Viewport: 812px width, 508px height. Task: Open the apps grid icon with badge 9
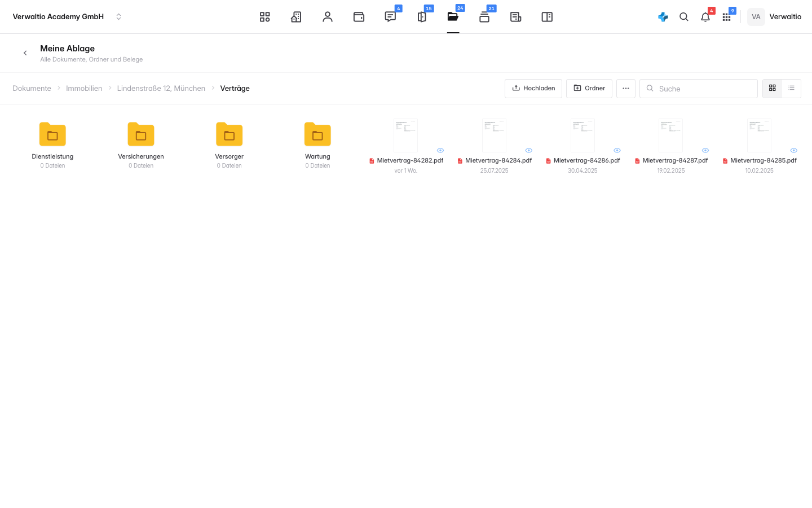point(727,17)
